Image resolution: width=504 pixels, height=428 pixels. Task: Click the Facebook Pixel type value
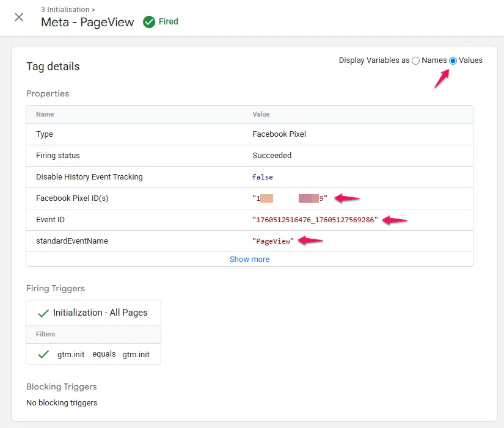(279, 134)
